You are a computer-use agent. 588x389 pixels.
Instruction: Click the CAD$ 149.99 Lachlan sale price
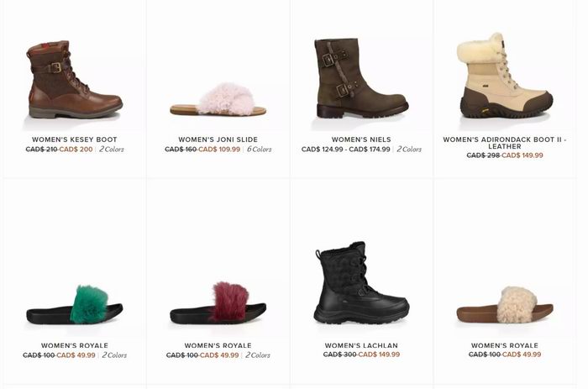click(379, 355)
